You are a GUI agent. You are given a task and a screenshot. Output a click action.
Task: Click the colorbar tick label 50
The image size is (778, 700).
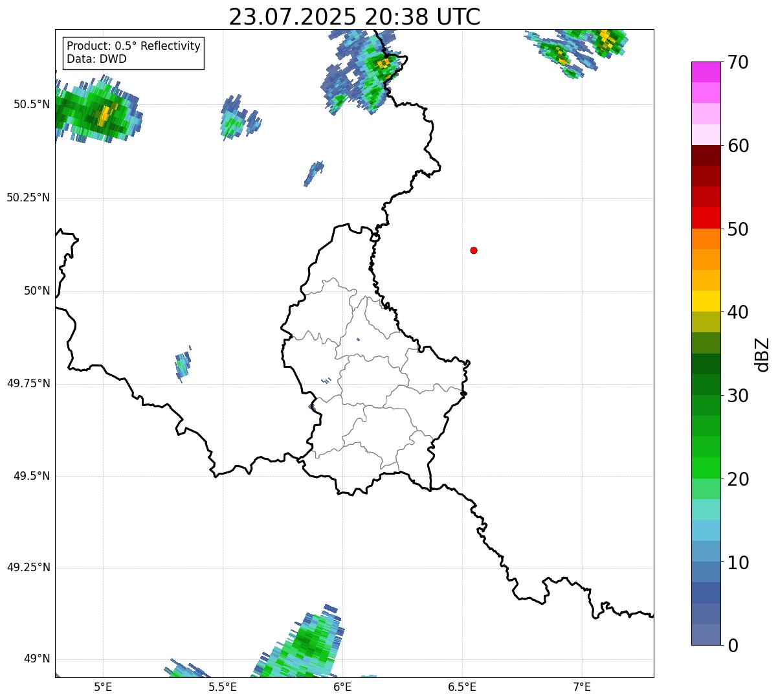click(x=738, y=229)
